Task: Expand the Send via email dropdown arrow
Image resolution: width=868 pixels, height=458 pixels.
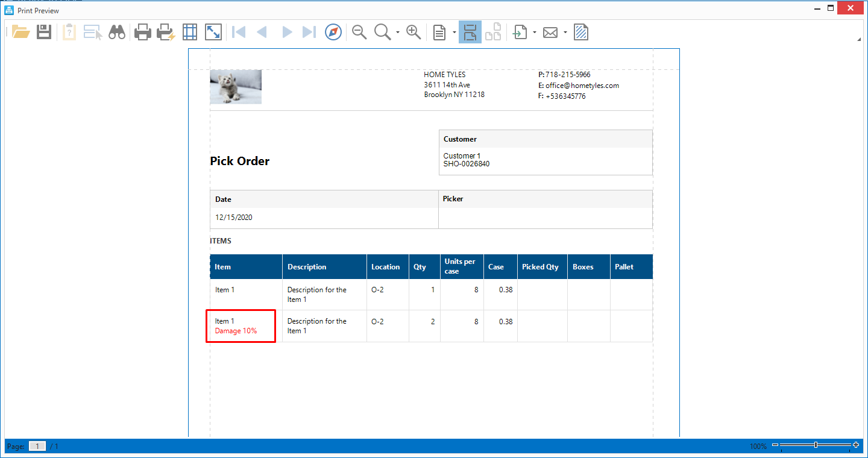Action: point(565,33)
